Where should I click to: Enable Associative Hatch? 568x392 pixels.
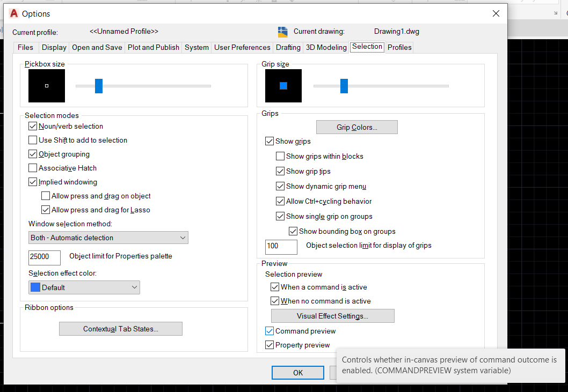coord(33,168)
